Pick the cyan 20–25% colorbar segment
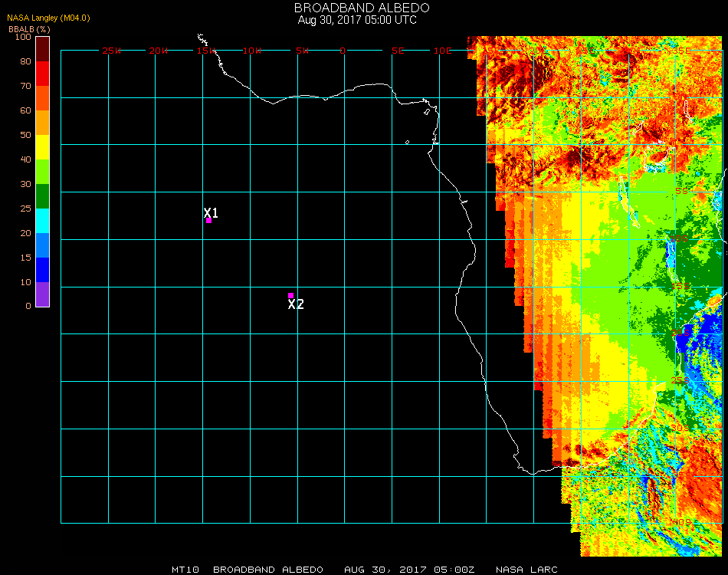Image resolution: width=728 pixels, height=575 pixels. pyautogui.click(x=43, y=221)
